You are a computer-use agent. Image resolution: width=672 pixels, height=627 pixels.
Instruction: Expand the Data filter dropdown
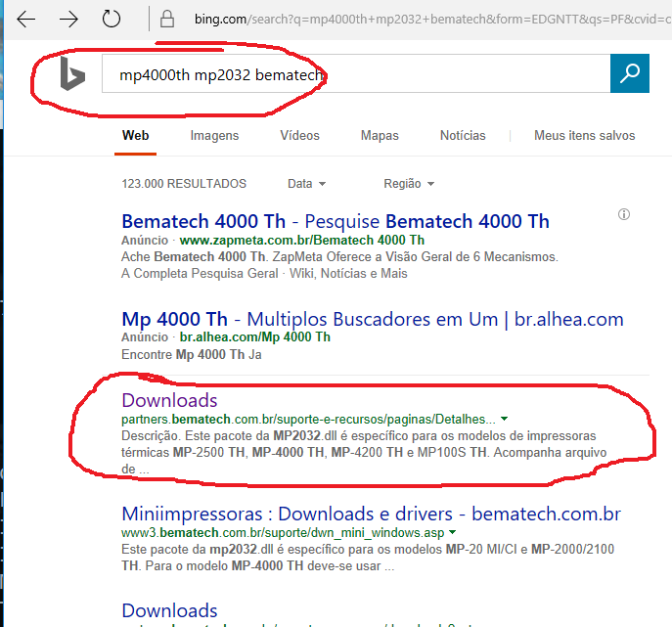click(306, 184)
